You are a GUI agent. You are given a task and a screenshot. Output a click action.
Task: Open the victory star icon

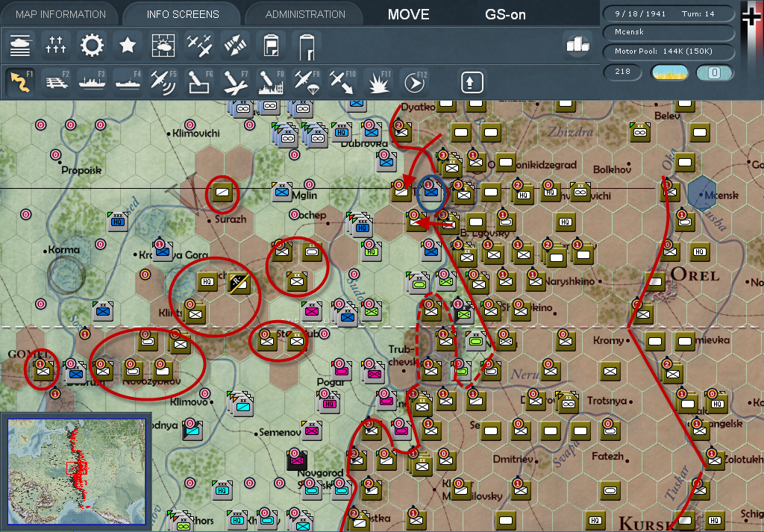click(128, 46)
